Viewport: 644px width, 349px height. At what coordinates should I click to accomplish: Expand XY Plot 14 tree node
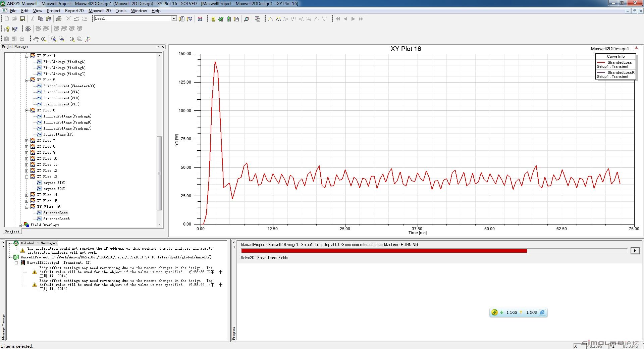click(27, 195)
